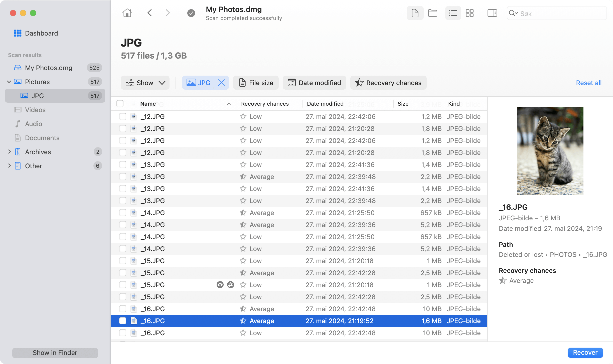
Task: Toggle checkbox for selected _16.JPG file
Action: click(123, 321)
